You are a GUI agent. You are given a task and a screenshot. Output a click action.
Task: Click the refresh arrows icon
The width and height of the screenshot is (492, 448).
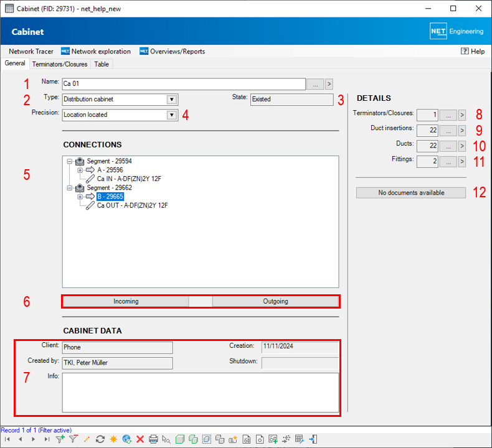100,439
